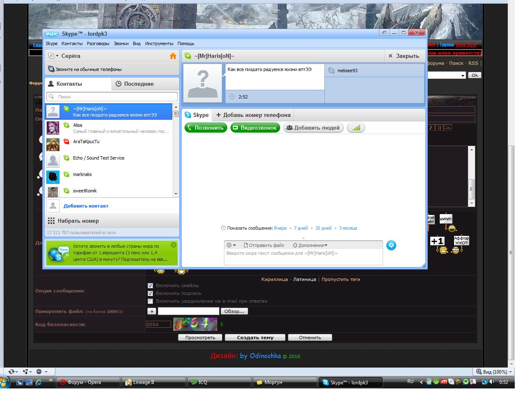Click the Обзор... button in forum

click(x=234, y=311)
